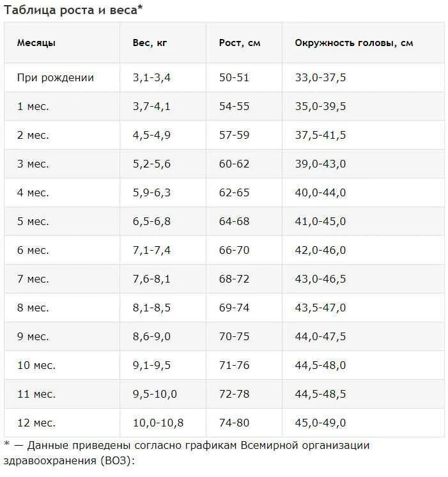Click head circumference 43,0-46,5 cell
The width and height of the screenshot is (448, 477).
[320, 279]
